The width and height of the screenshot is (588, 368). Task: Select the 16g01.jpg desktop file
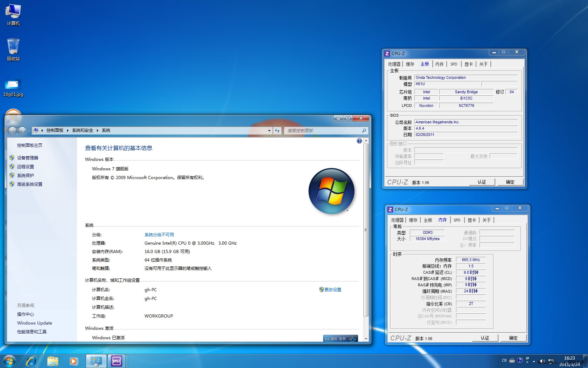[13, 88]
